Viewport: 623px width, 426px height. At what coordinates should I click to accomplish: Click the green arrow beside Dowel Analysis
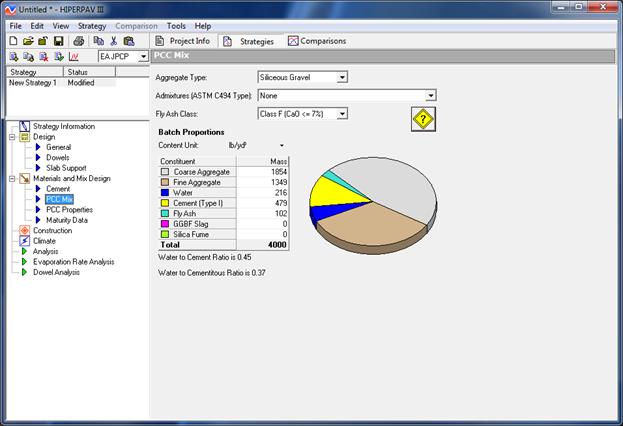tap(24, 272)
